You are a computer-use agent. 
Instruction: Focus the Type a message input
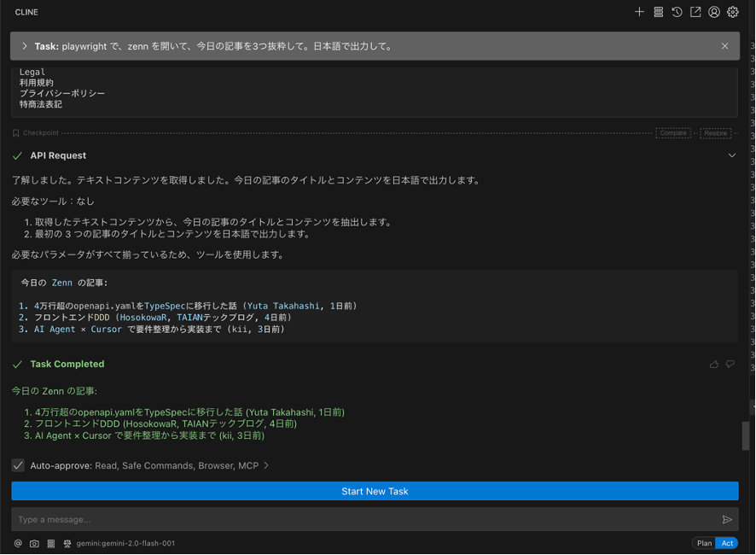(366, 519)
